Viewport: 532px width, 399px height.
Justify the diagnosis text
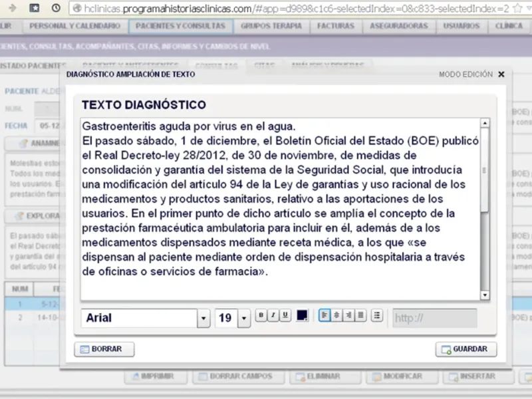click(360, 315)
